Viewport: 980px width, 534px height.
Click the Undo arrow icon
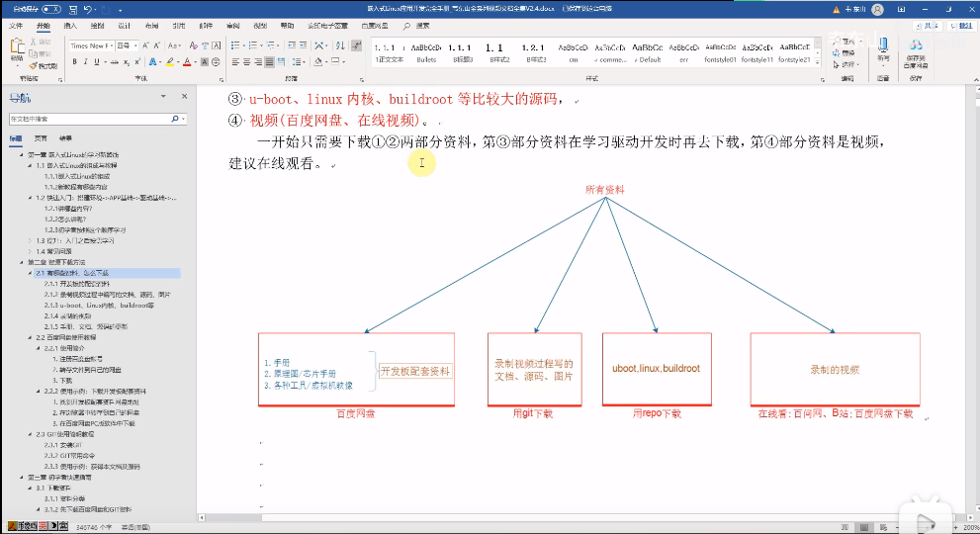[x=87, y=9]
